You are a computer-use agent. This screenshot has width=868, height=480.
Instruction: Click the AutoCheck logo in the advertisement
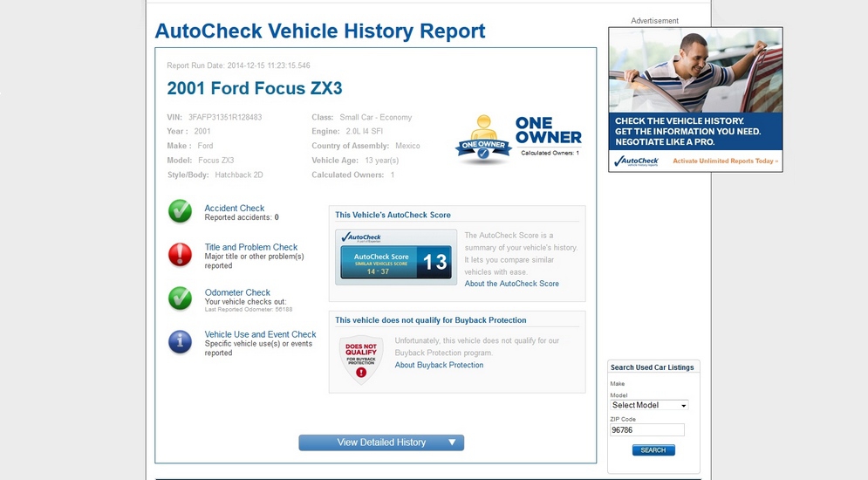pyautogui.click(x=636, y=161)
